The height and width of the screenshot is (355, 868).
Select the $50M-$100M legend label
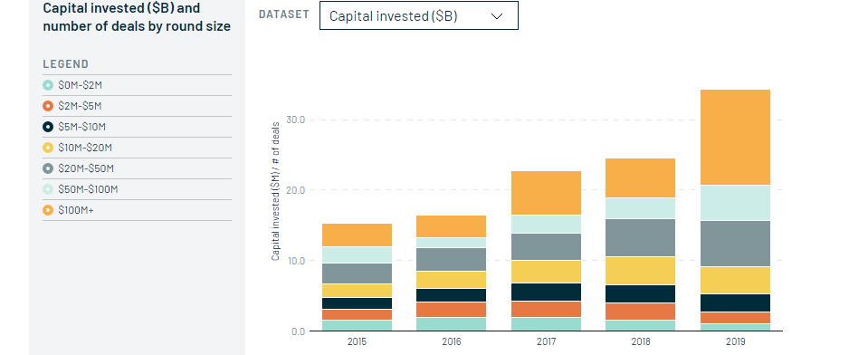tap(88, 189)
